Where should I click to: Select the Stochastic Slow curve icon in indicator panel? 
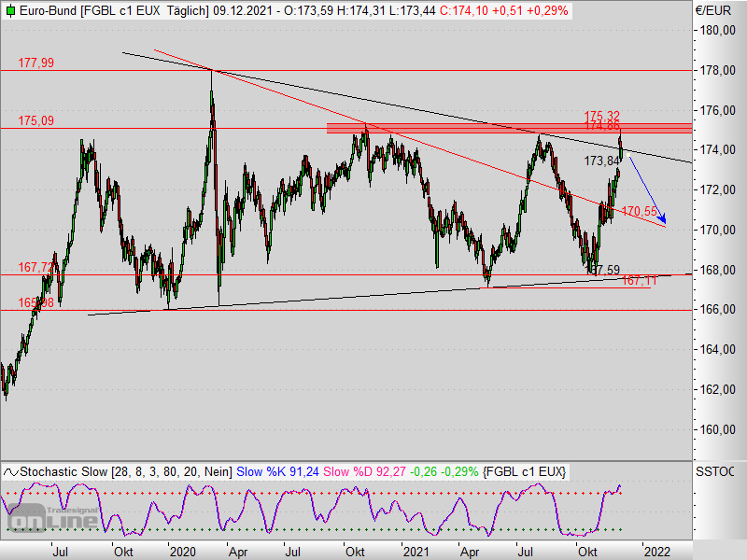pyautogui.click(x=11, y=472)
